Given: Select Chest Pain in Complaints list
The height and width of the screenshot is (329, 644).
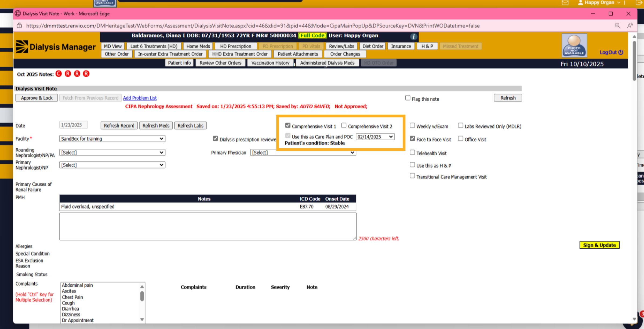Looking at the screenshot, I should coord(72,297).
